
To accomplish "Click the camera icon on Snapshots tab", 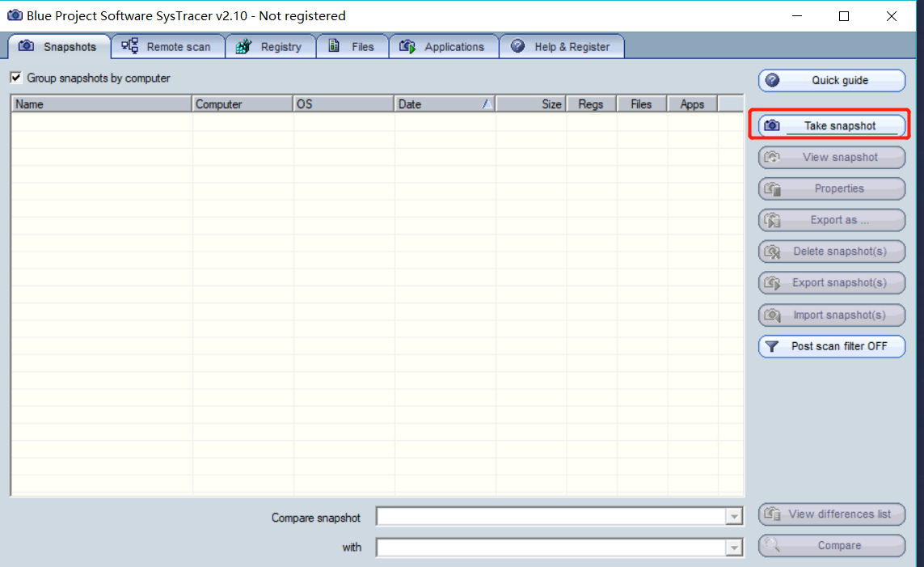I will click(26, 45).
